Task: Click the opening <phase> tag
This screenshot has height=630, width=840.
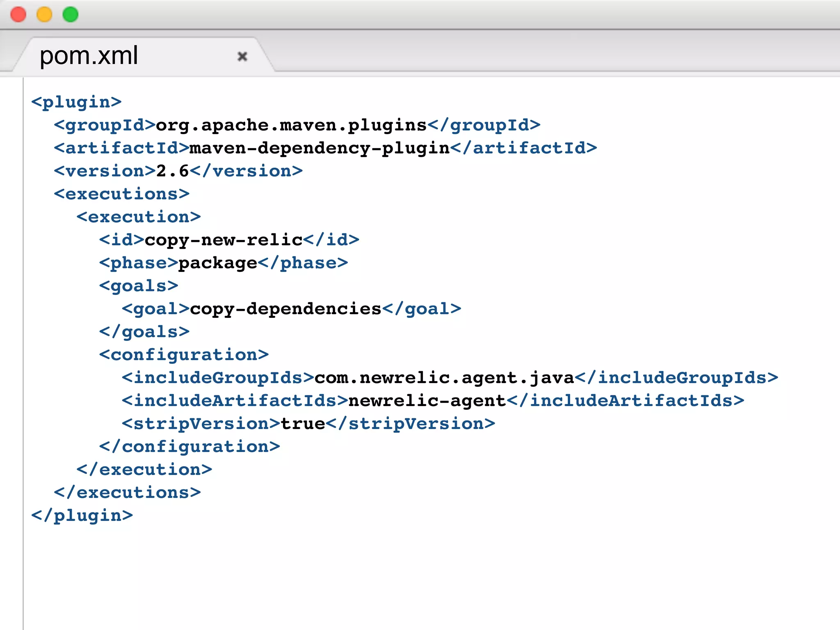Action: coord(139,263)
